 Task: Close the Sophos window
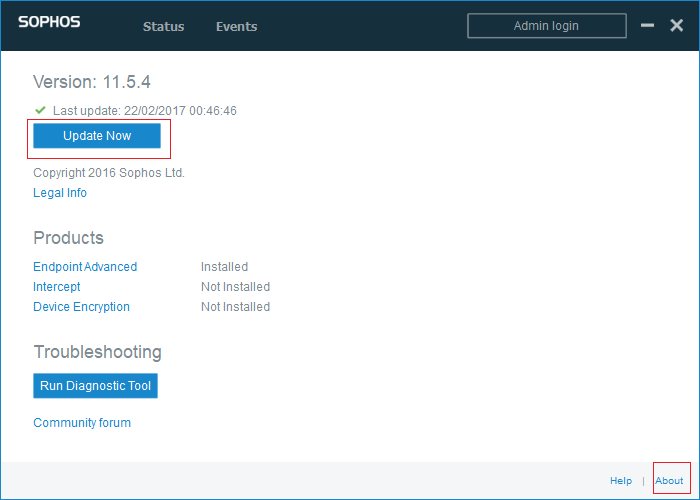click(x=676, y=26)
